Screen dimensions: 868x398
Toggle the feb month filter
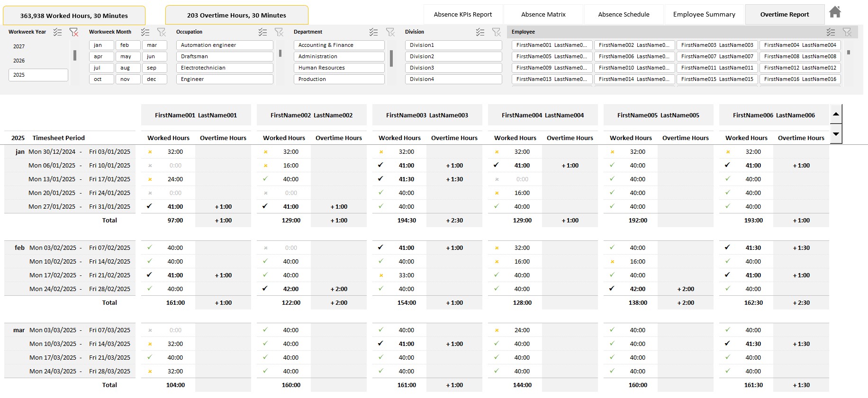[x=128, y=45]
